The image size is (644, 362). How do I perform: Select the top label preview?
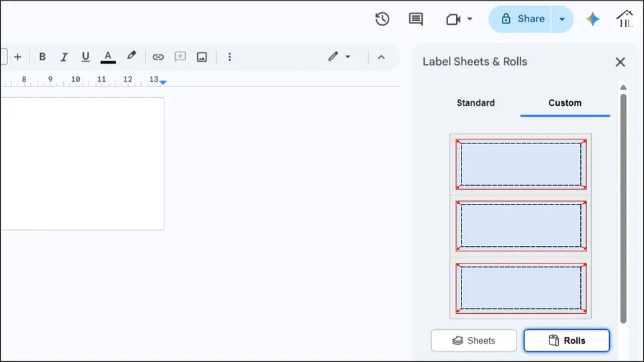[x=521, y=164]
